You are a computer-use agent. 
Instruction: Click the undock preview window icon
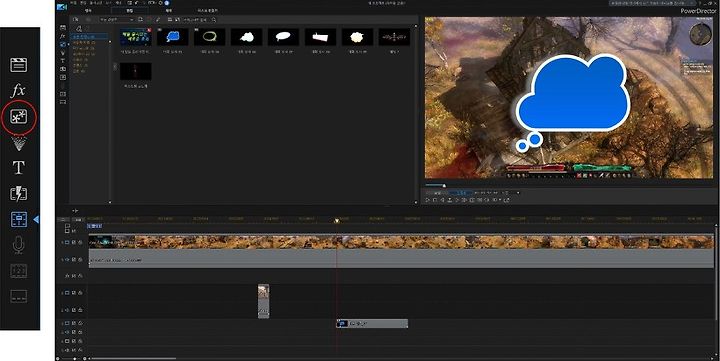point(507,200)
